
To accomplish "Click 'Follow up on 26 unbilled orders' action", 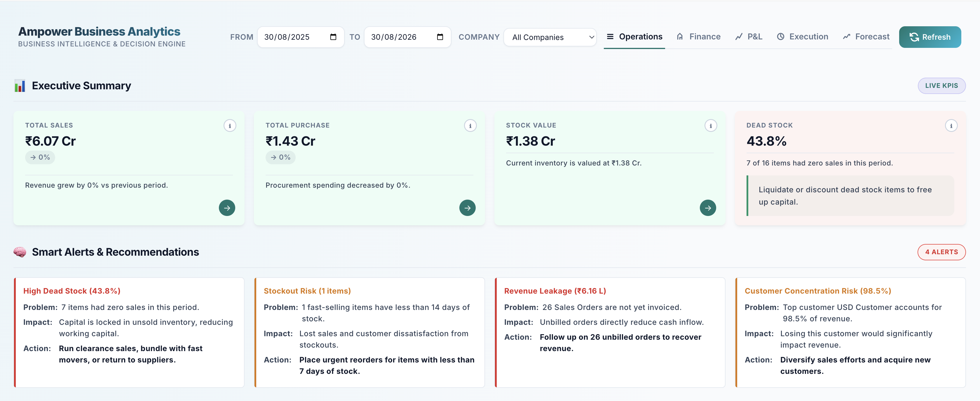I will click(620, 342).
